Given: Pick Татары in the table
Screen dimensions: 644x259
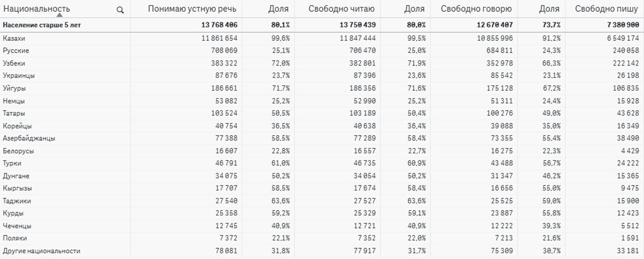Looking at the screenshot, I should click(14, 113).
